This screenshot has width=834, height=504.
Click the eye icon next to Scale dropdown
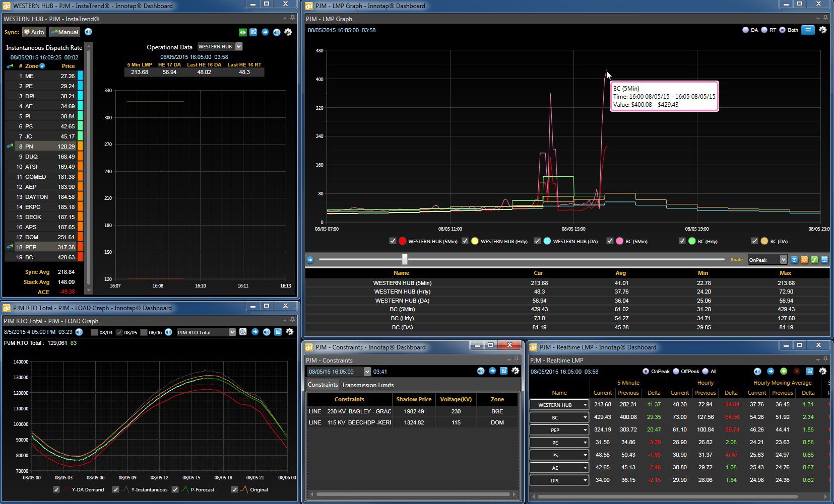pos(794,260)
